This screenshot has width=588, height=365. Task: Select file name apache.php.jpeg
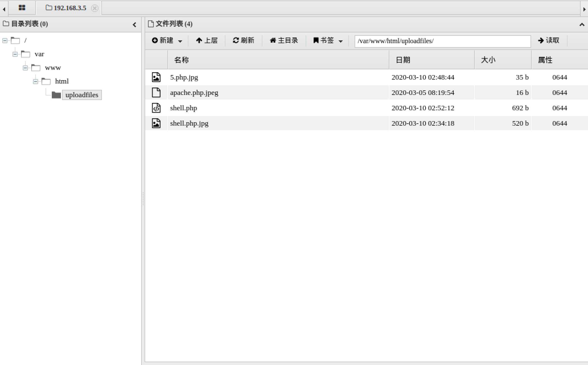pyautogui.click(x=194, y=93)
